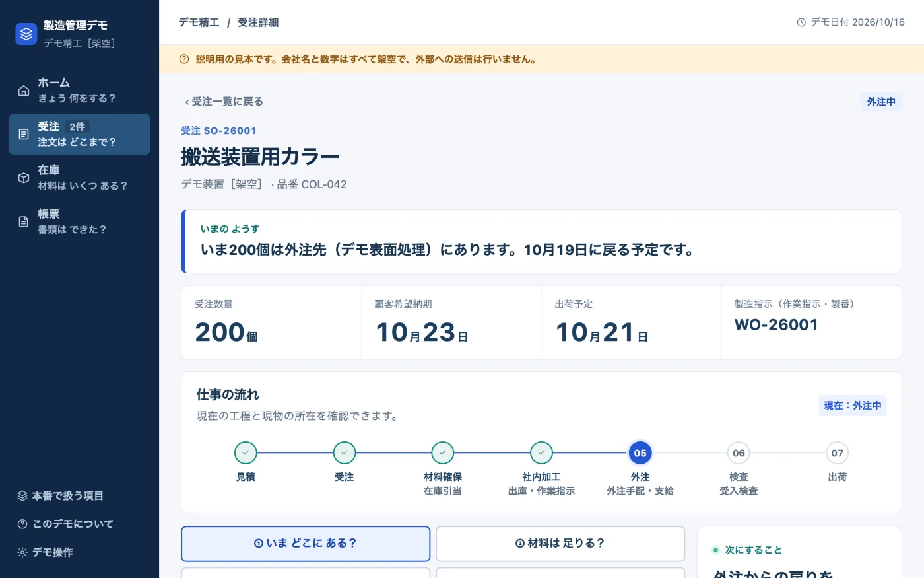Click the 2件 count badge next to 受注
Image resolution: width=924 pixels, height=578 pixels.
pyautogui.click(x=78, y=127)
